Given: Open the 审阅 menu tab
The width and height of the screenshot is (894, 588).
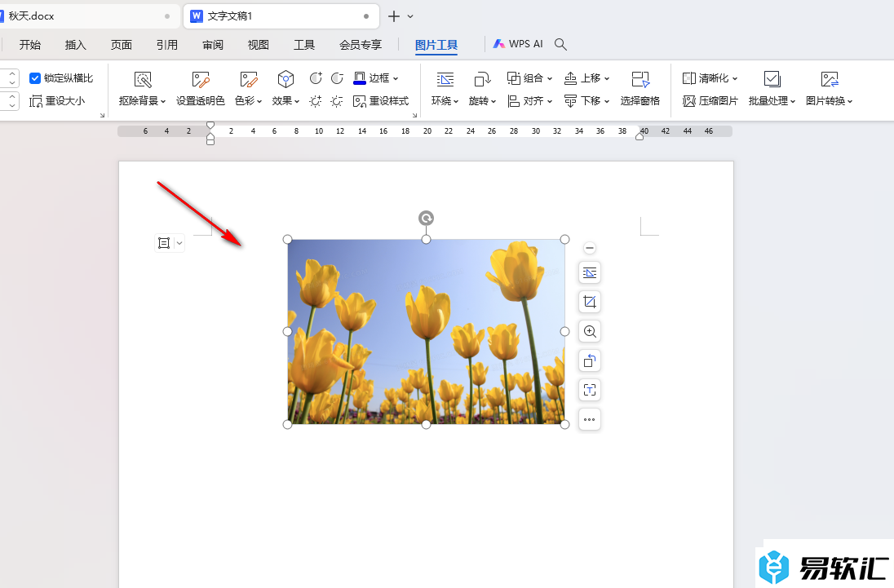Looking at the screenshot, I should pyautogui.click(x=213, y=44).
